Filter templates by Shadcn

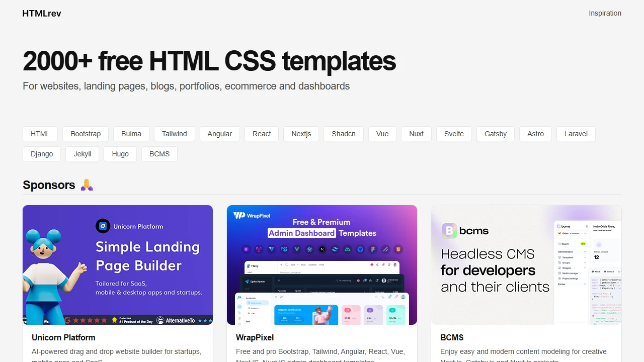pyautogui.click(x=344, y=134)
